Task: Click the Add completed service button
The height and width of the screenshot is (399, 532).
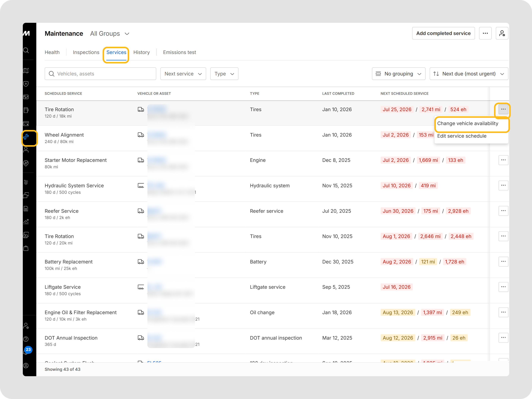Action: 443,33
